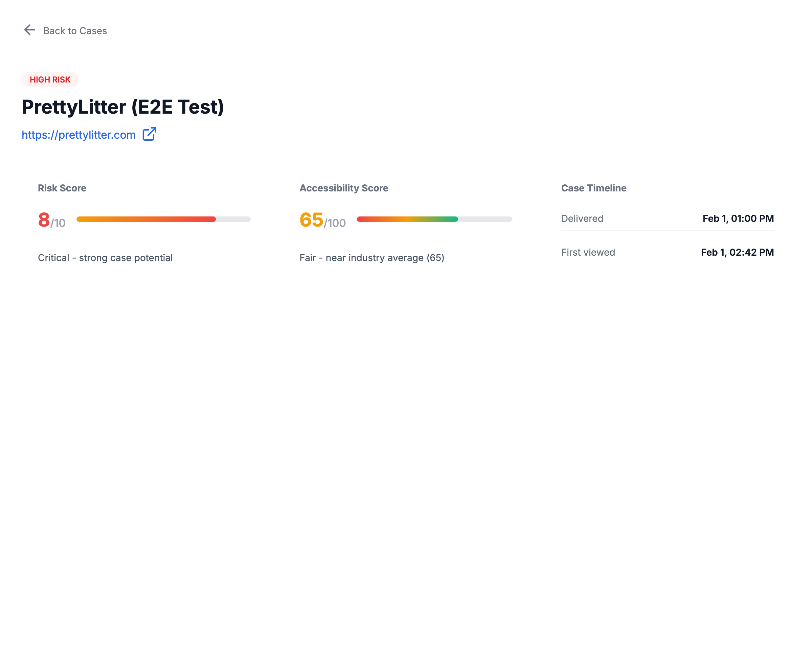Click the Accessibility Score section header
The height and width of the screenshot is (648, 812).
point(343,188)
